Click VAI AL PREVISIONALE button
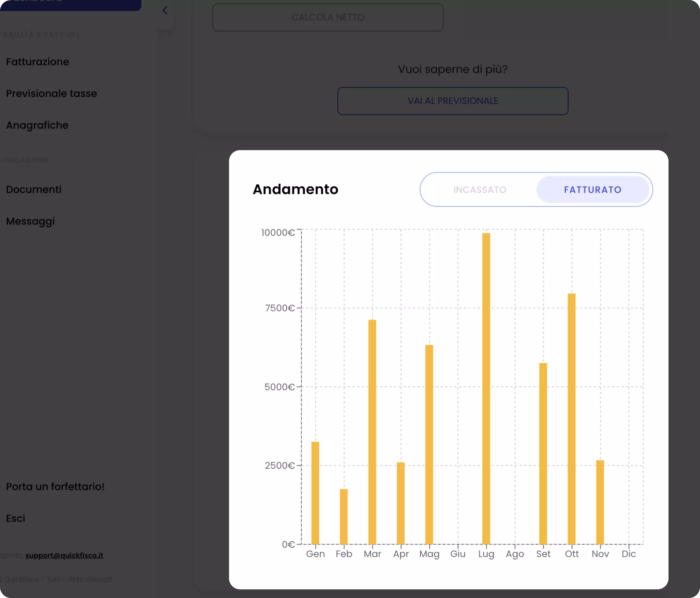Viewport: 700px width, 598px height. 453,101
